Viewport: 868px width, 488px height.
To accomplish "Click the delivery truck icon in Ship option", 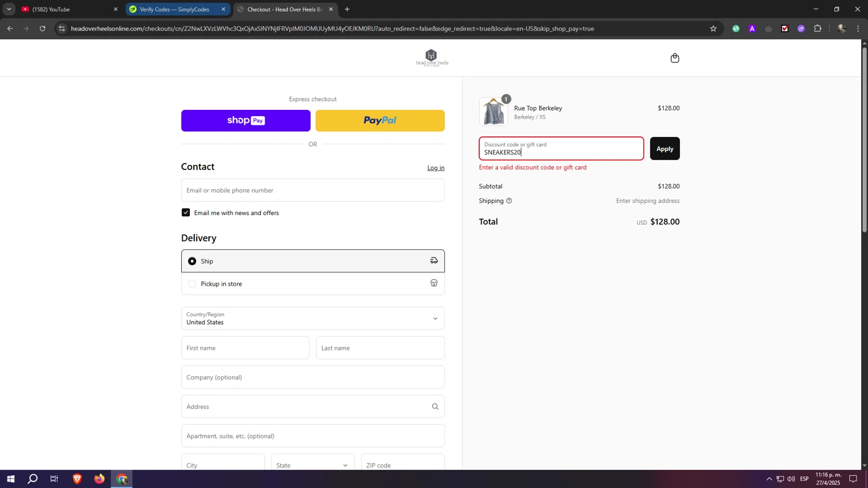I will coord(434,261).
